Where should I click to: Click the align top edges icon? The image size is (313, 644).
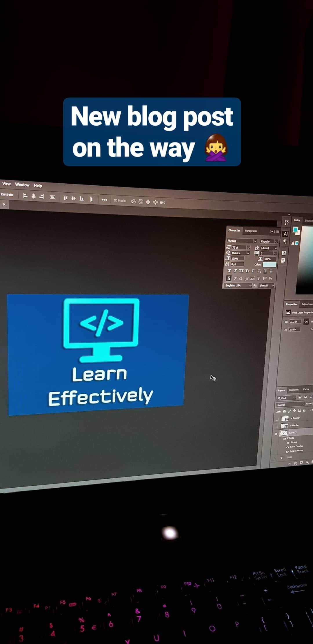pyautogui.click(x=65, y=198)
